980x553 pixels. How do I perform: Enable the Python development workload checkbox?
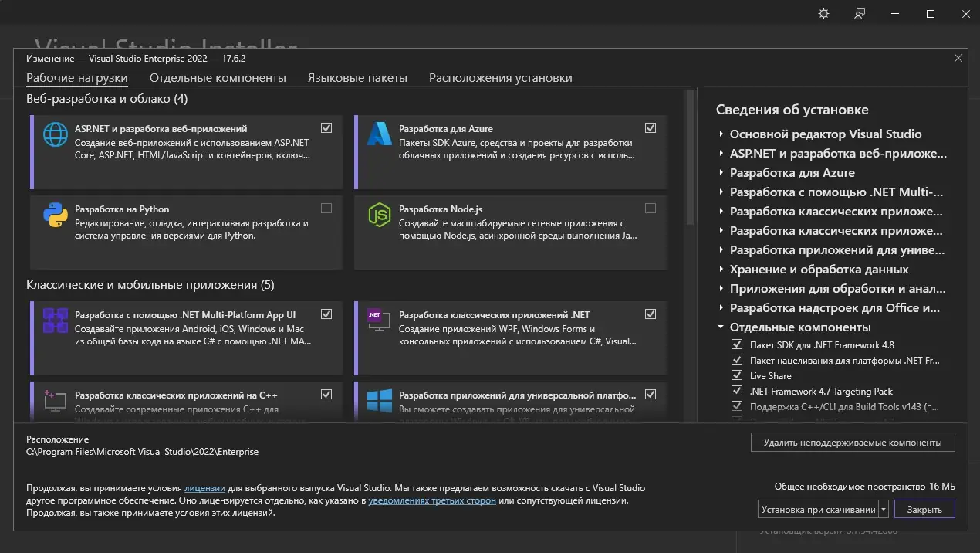pyautogui.click(x=326, y=209)
